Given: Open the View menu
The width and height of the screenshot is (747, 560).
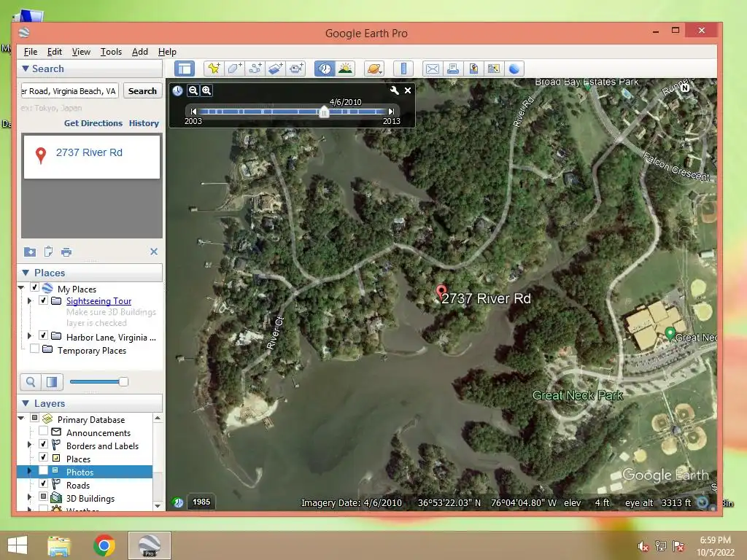Looking at the screenshot, I should tap(81, 52).
